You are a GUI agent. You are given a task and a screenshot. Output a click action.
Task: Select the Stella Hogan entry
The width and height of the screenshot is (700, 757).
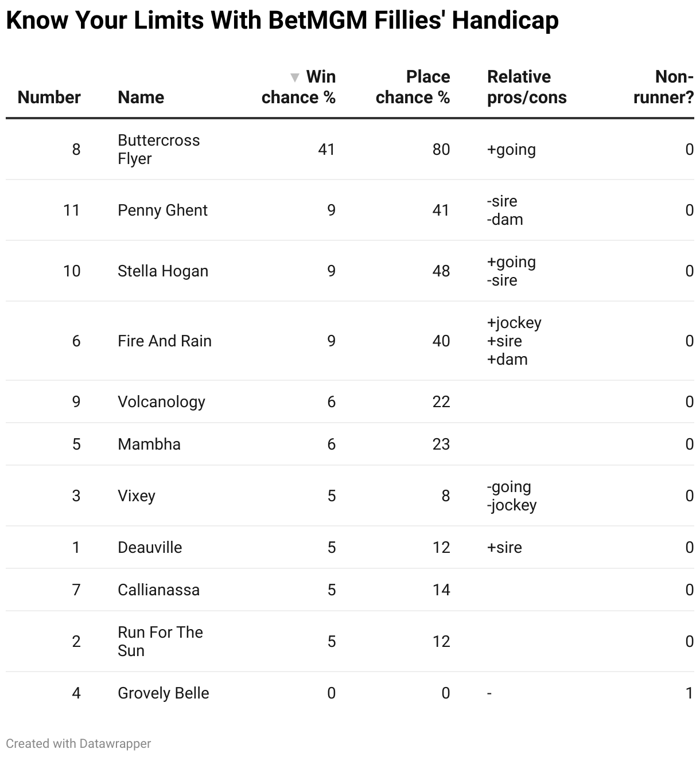click(x=163, y=271)
